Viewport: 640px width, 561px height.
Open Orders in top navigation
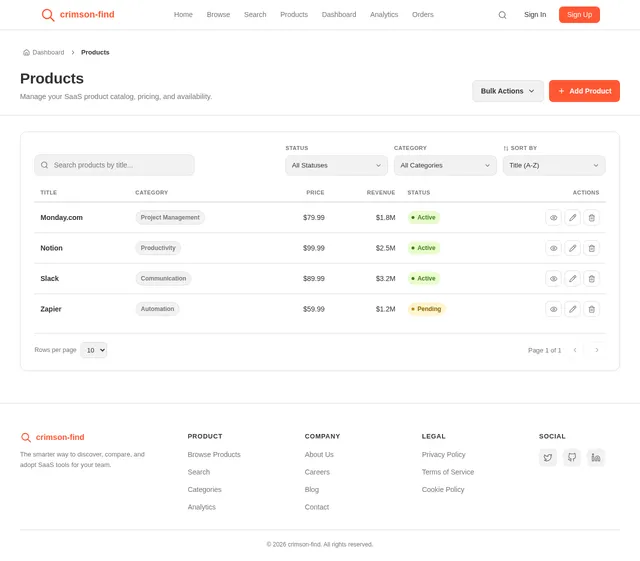tap(422, 15)
